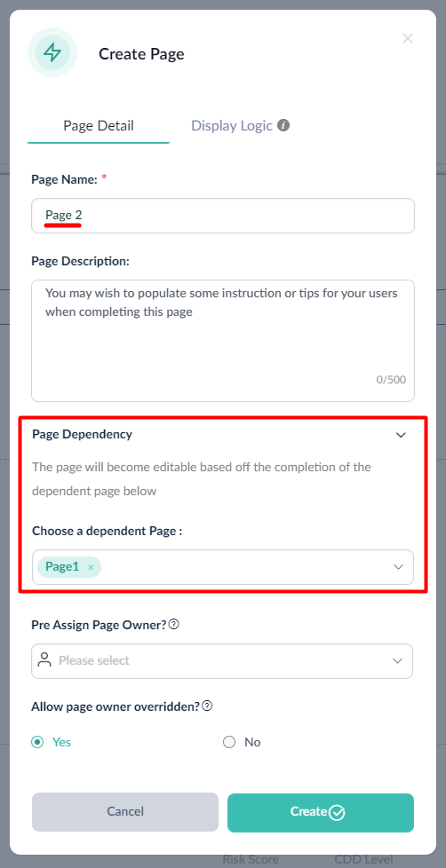The width and height of the screenshot is (446, 868).
Task: Click the person icon in the owner select field
Action: pos(44,659)
